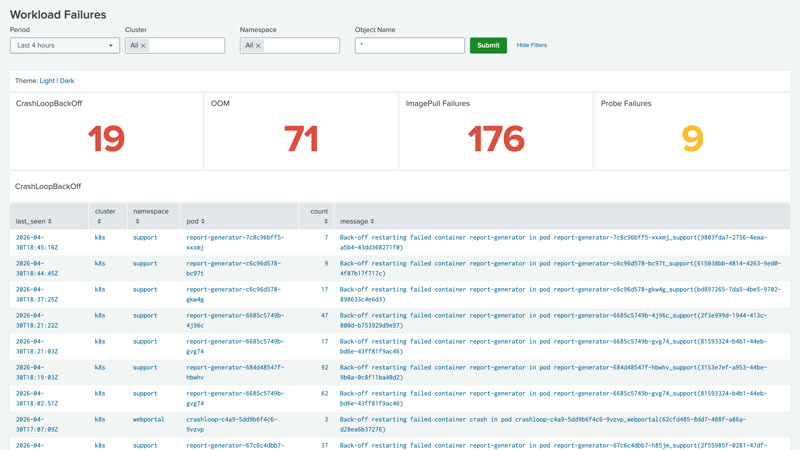Click pod report-generator-c6c96d578-gkw4g
Viewport: 800px width, 450px height.
(233, 294)
